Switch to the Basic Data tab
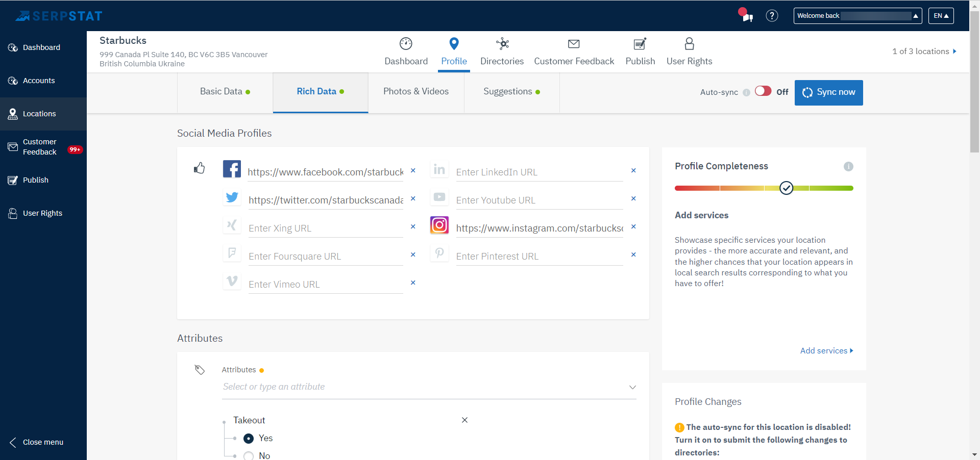 225,92
